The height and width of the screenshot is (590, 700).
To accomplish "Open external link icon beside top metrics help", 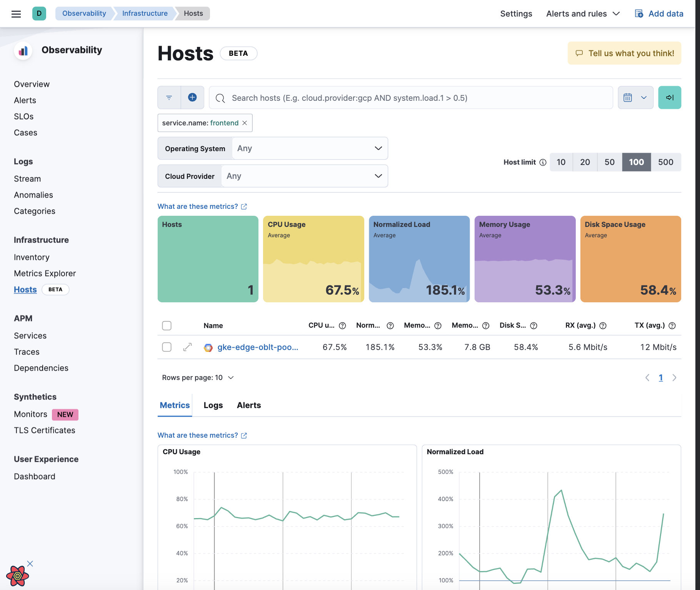I will (244, 207).
